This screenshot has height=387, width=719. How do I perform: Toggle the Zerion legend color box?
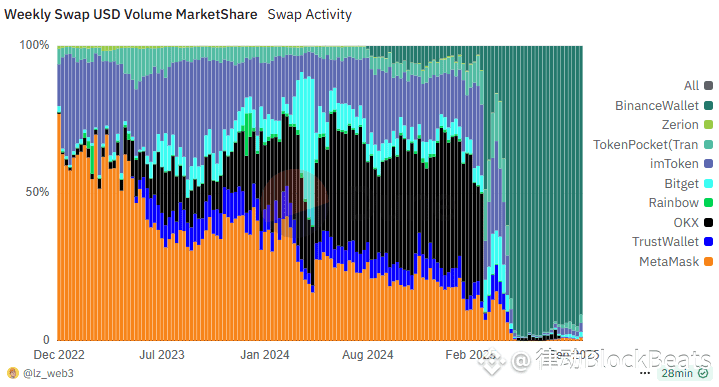pyautogui.click(x=708, y=125)
